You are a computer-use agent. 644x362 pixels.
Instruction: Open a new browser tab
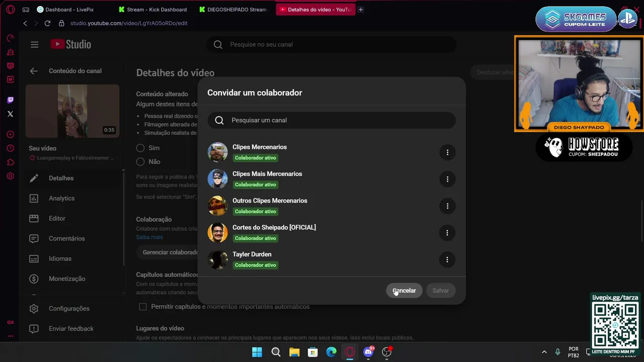[x=361, y=10]
